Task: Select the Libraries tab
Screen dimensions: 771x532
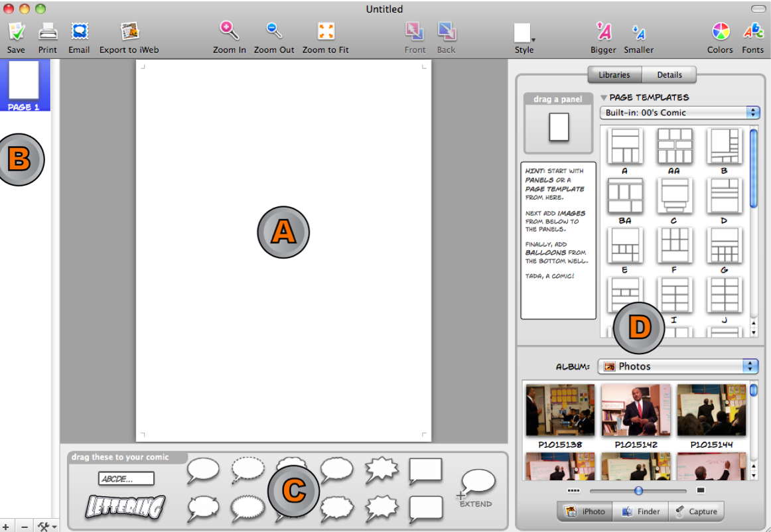Action: coord(614,75)
